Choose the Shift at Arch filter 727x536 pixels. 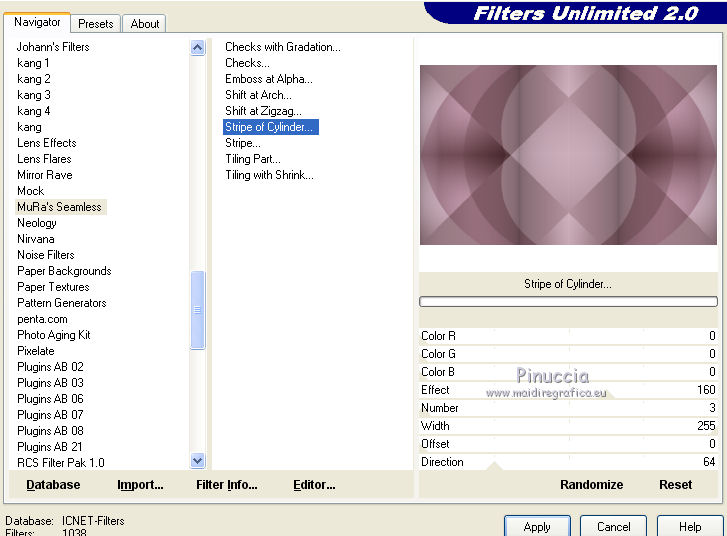click(x=258, y=95)
